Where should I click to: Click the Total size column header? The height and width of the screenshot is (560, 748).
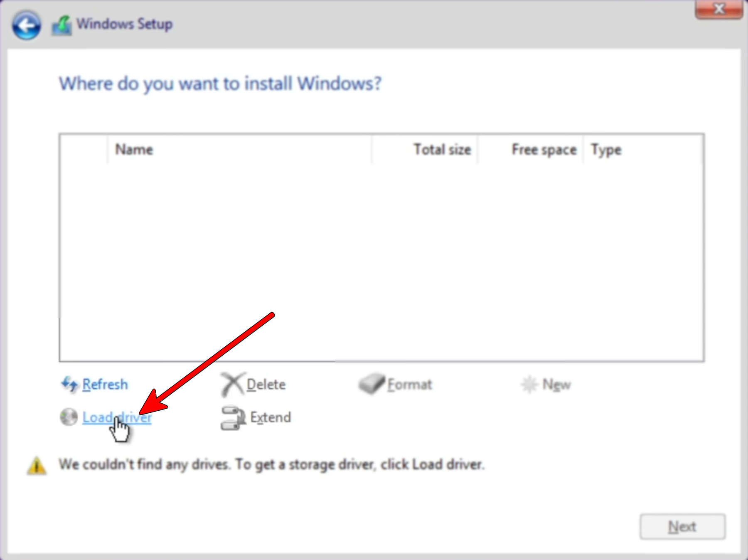click(x=442, y=149)
